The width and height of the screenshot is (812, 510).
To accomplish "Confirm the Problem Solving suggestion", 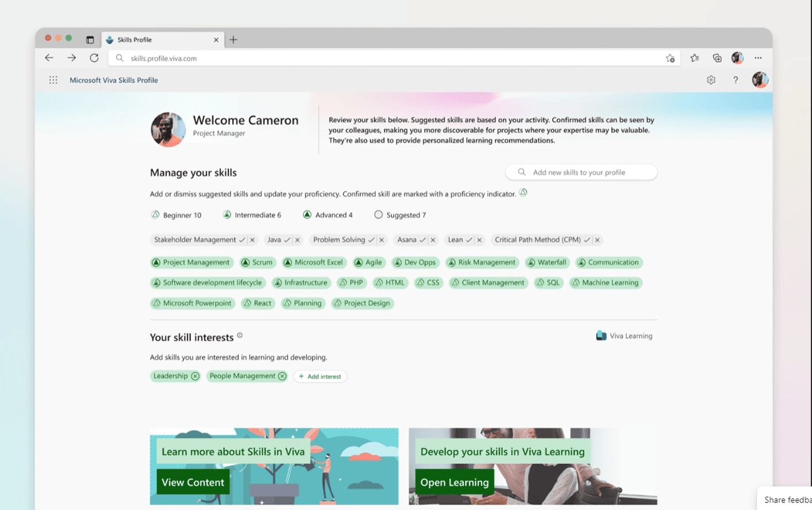I will point(371,240).
